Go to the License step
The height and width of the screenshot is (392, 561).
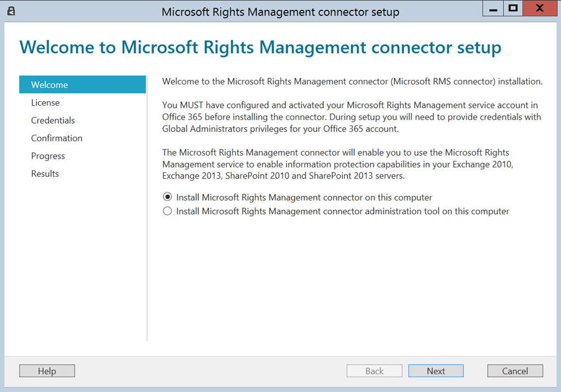[45, 102]
